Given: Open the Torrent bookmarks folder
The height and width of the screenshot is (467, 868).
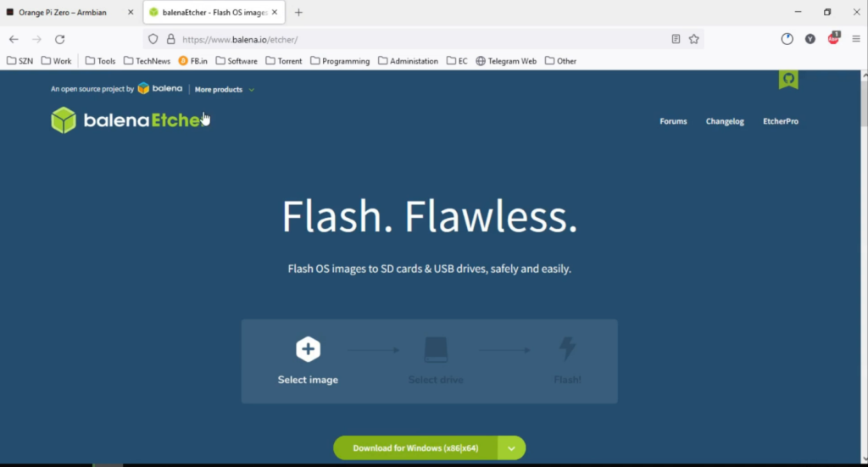Looking at the screenshot, I should [x=284, y=61].
